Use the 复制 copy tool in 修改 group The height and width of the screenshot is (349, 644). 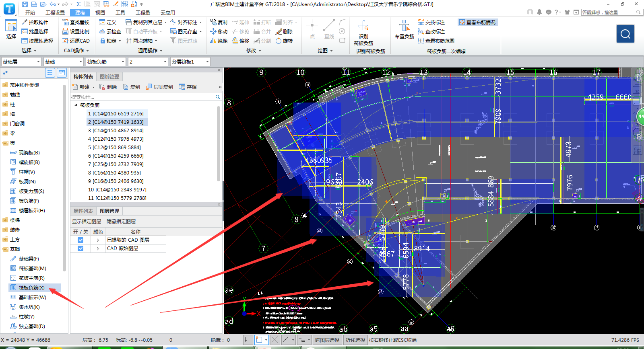click(x=219, y=22)
